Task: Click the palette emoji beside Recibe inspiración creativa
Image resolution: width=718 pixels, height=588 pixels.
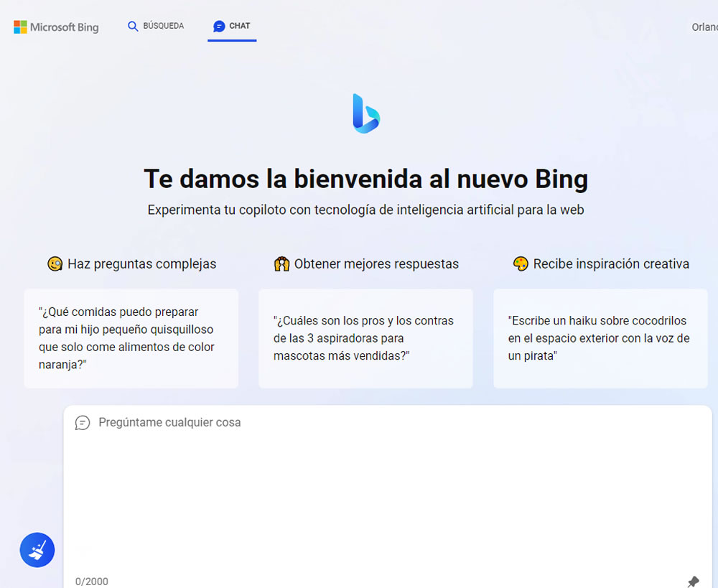Action: (x=521, y=264)
